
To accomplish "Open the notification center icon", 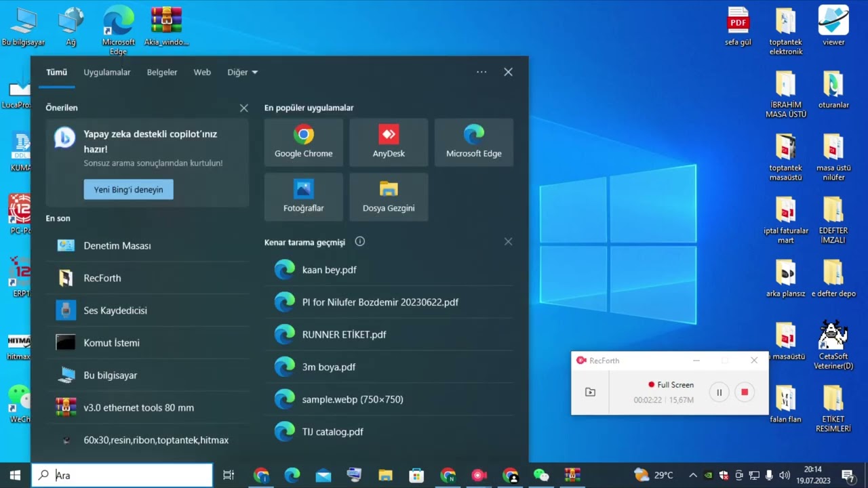I will click(848, 475).
